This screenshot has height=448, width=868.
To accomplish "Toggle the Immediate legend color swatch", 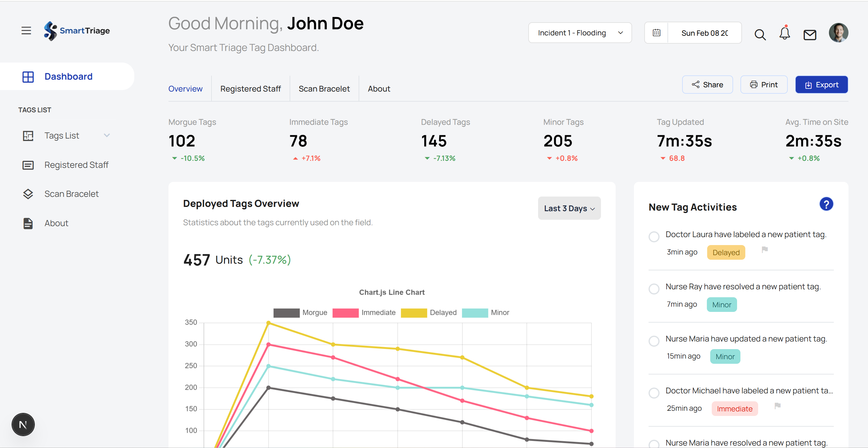I will tap(345, 313).
